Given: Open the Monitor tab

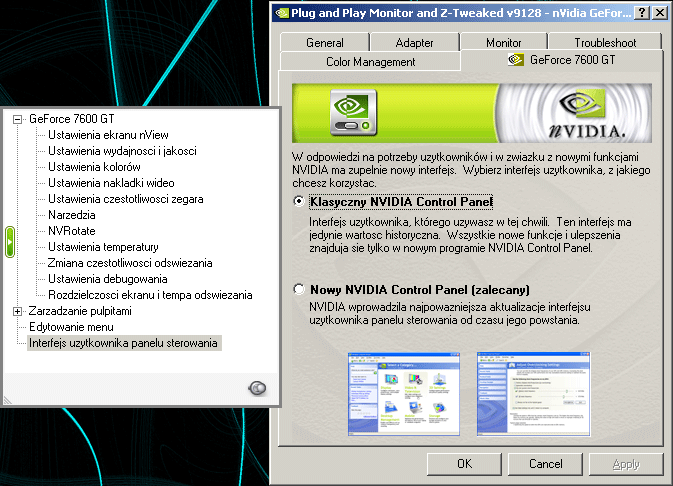Looking at the screenshot, I should point(503,43).
